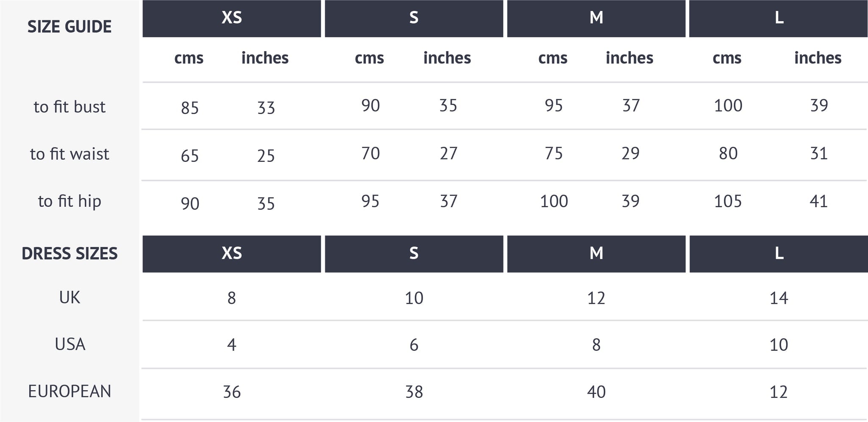Click the XS header under Dress Sizes

231,254
